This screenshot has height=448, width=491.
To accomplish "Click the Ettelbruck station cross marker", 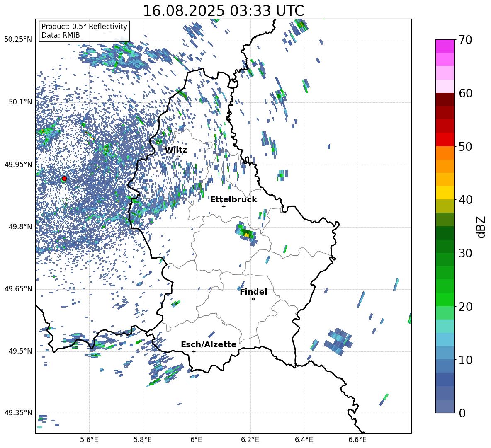I will 224,206.
